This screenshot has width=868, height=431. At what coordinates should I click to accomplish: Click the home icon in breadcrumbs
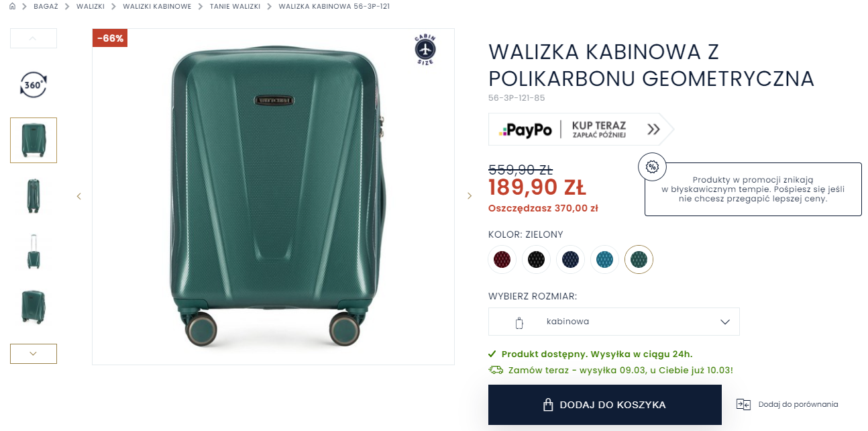12,6
